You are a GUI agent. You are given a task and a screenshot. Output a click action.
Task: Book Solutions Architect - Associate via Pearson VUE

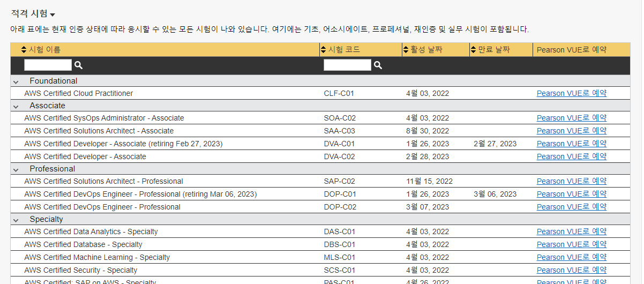tap(572, 131)
